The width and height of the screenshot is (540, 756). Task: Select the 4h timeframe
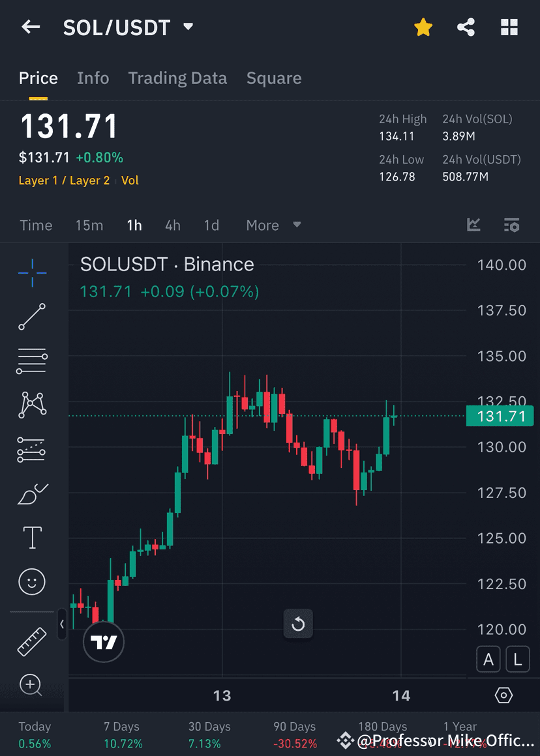172,225
